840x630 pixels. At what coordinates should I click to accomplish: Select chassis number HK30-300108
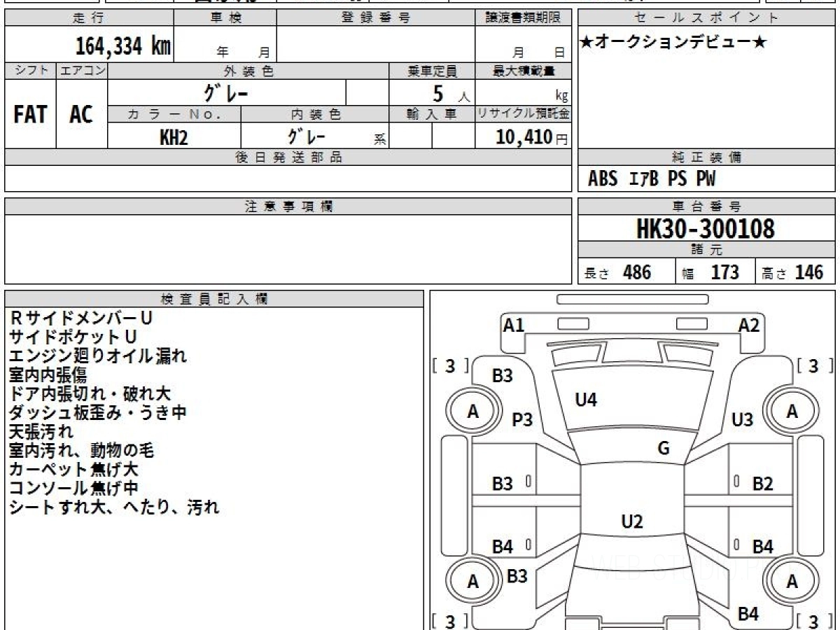coord(706,228)
